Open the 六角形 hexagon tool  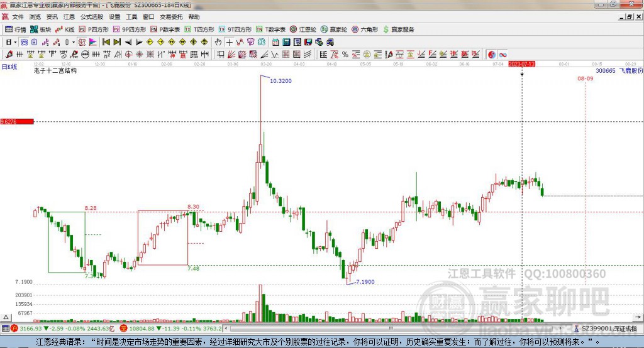click(363, 30)
